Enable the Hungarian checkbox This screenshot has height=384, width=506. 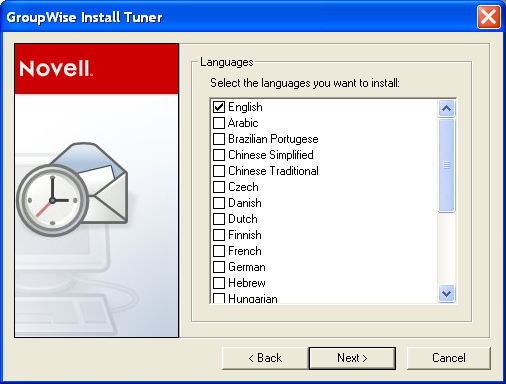tap(219, 298)
